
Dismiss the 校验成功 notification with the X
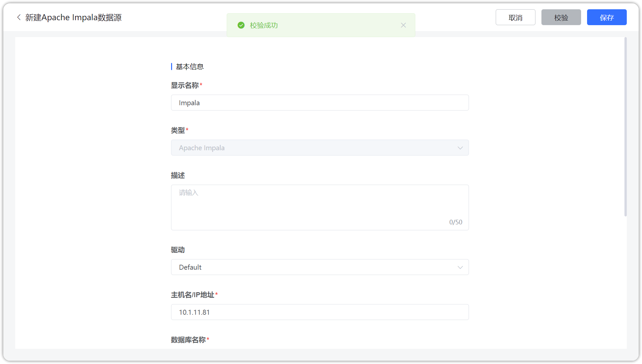tap(403, 25)
